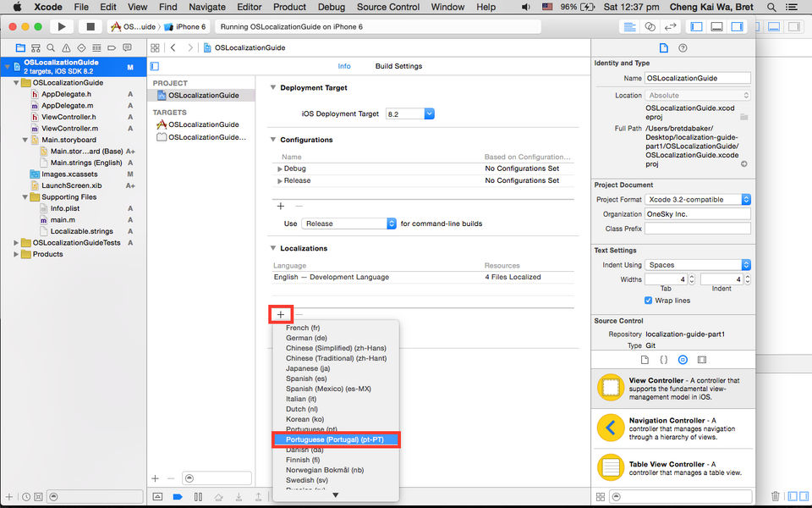Viewport: 812px width, 508px height.
Task: Open the Symbol navigator
Action: pyautogui.click(x=36, y=47)
